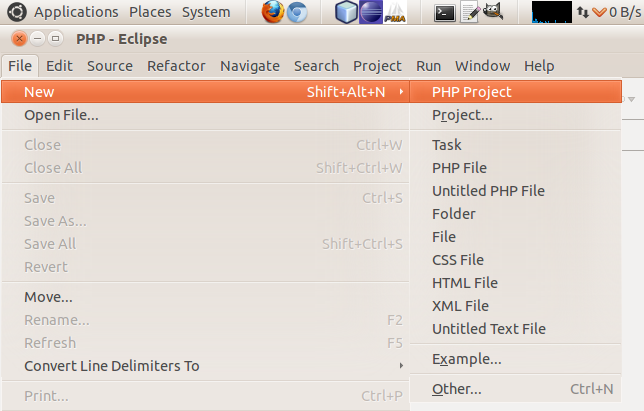644x411 pixels.
Task: Expand the New submenu arrow
Action: click(401, 92)
